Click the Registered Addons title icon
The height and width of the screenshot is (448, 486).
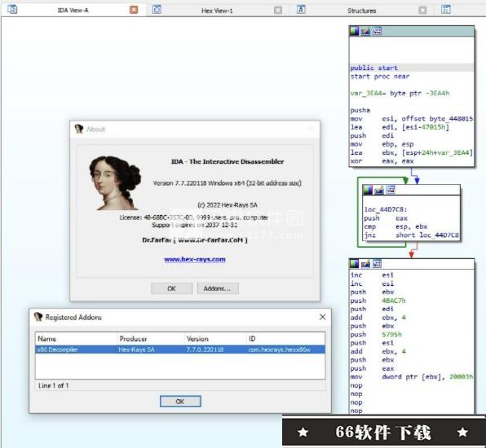click(x=38, y=317)
